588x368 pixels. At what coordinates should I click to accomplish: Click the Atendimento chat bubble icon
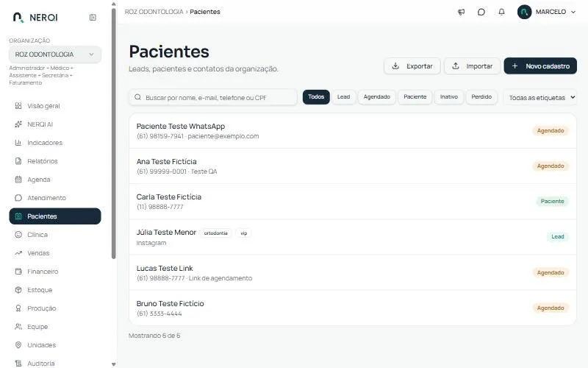click(18, 198)
